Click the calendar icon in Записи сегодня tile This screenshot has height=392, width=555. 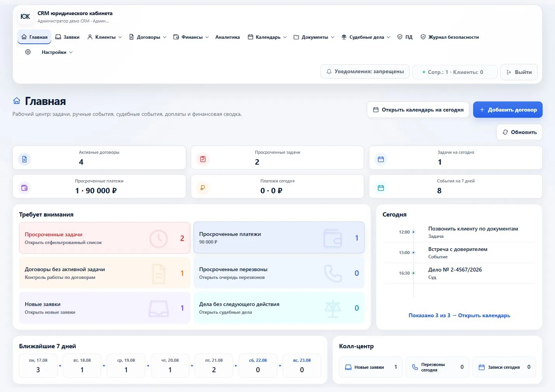pyautogui.click(x=482, y=367)
